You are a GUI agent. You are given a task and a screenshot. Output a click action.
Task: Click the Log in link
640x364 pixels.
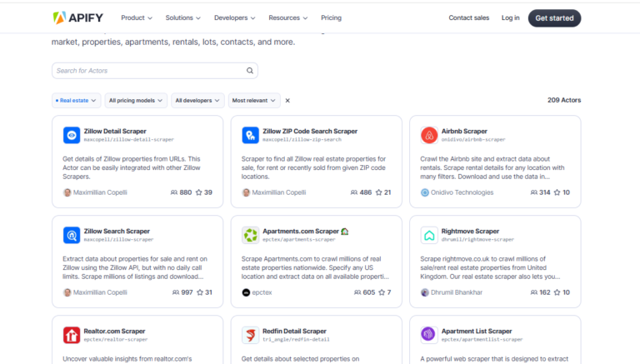(x=511, y=18)
